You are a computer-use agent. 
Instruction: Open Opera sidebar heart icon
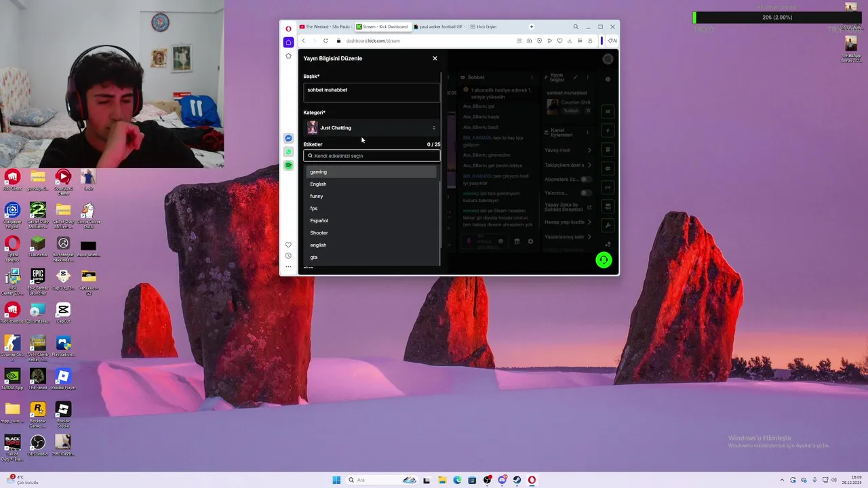point(288,245)
